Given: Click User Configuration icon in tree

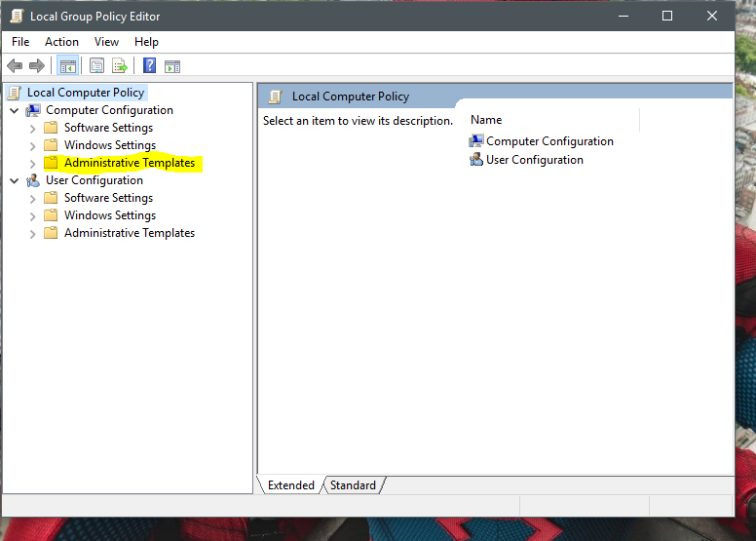Looking at the screenshot, I should [33, 180].
